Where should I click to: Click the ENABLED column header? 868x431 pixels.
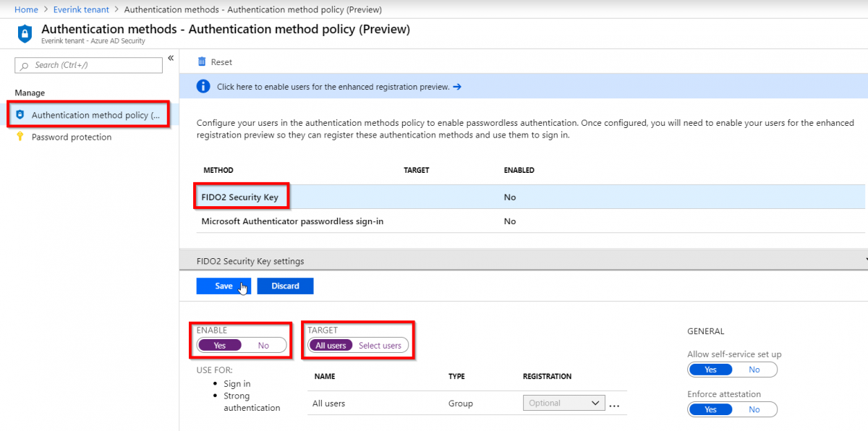(x=519, y=171)
